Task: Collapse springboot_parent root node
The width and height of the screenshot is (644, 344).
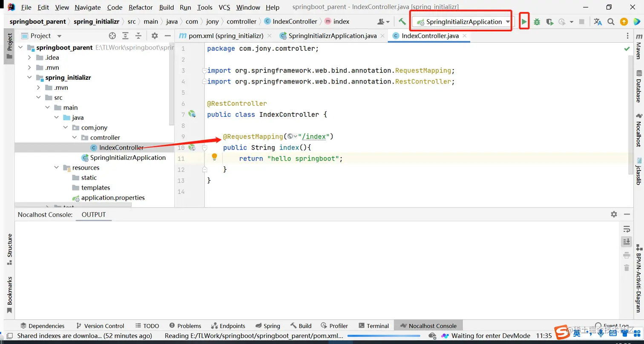Action: (20, 48)
